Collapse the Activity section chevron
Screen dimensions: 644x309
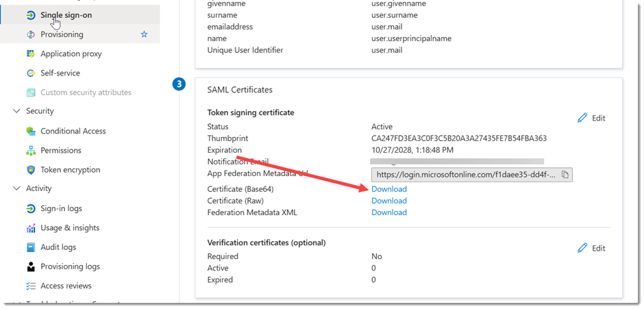[17, 188]
